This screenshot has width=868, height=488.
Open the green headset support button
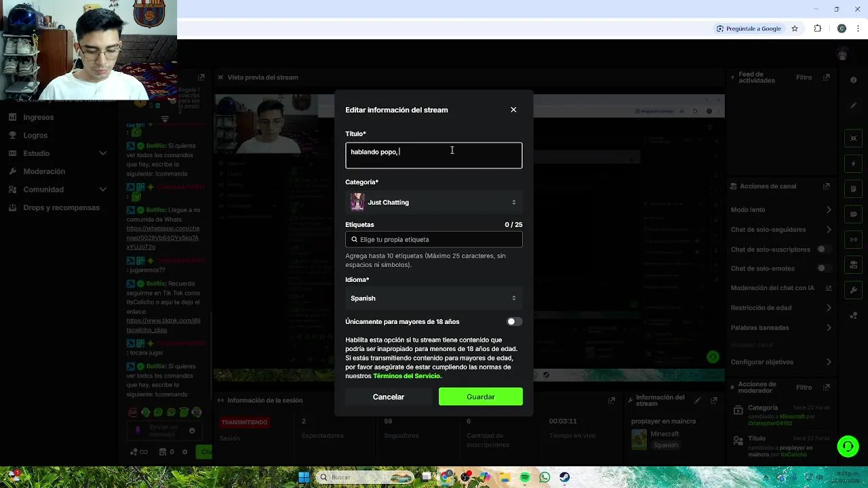pos(848,446)
